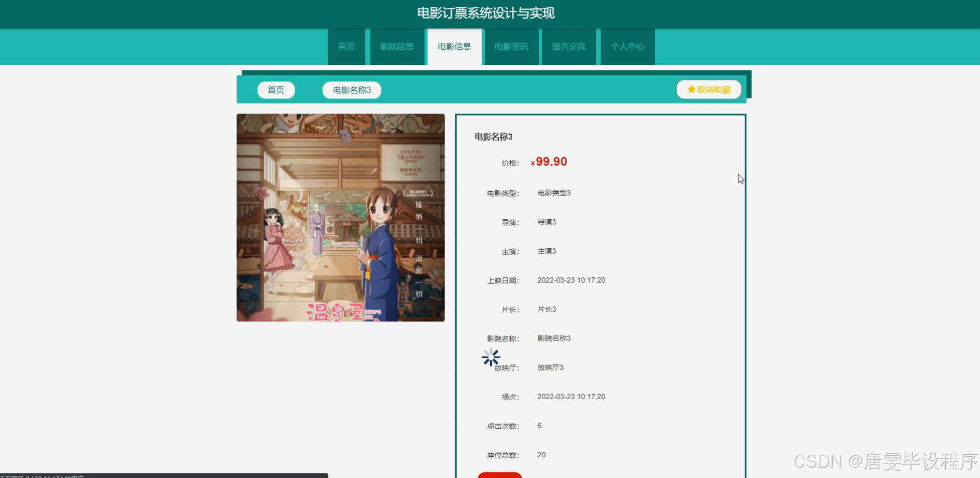This screenshot has width=980, height=478.
Task: Click the 影院名称3 value
Action: click(554, 338)
